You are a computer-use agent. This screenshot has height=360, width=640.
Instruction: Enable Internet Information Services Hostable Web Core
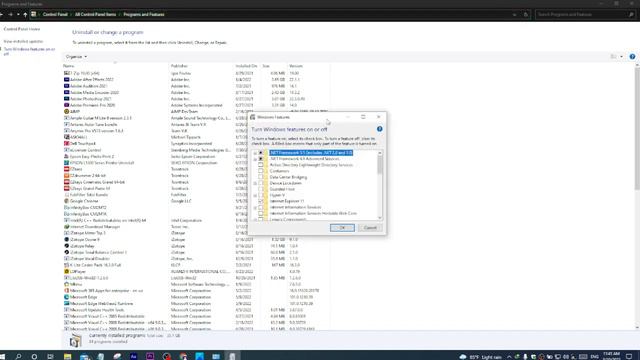point(261,213)
